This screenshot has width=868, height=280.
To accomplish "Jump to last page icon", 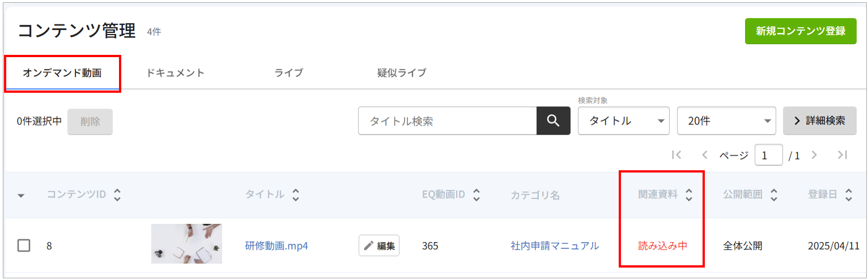I will (842, 155).
